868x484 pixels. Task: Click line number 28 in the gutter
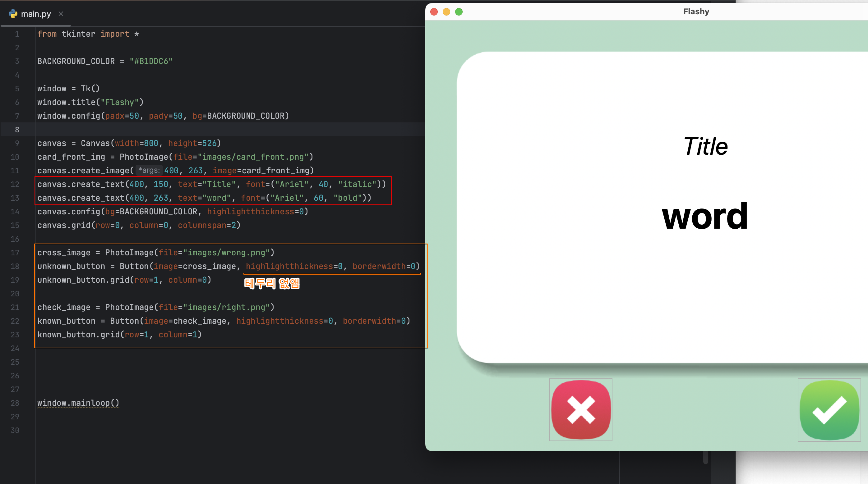[15, 403]
